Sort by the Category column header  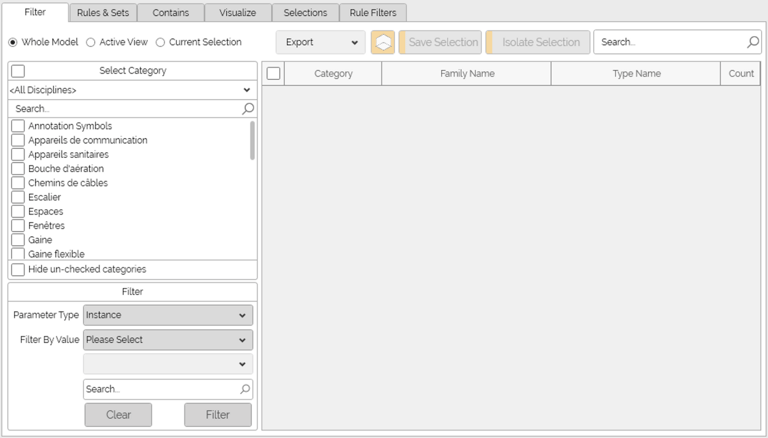333,73
